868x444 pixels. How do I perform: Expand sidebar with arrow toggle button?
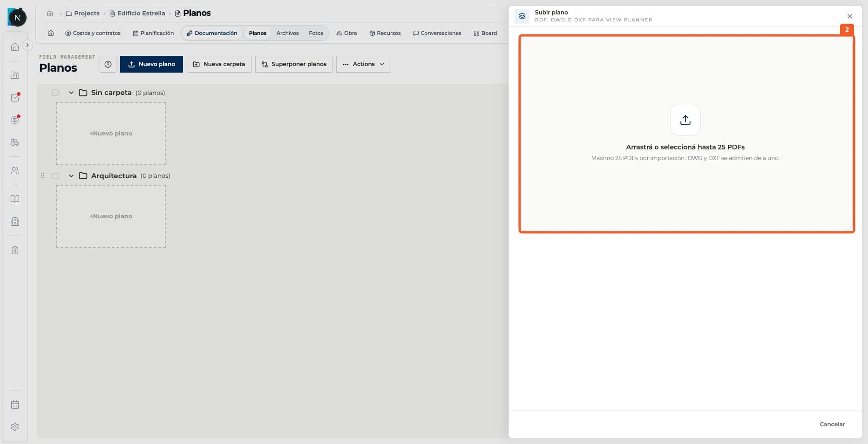27,45
